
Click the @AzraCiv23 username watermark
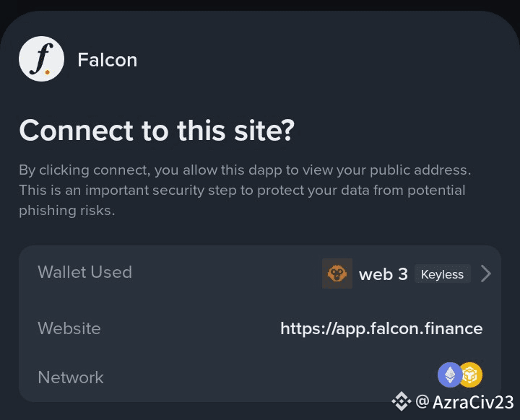pos(464,401)
